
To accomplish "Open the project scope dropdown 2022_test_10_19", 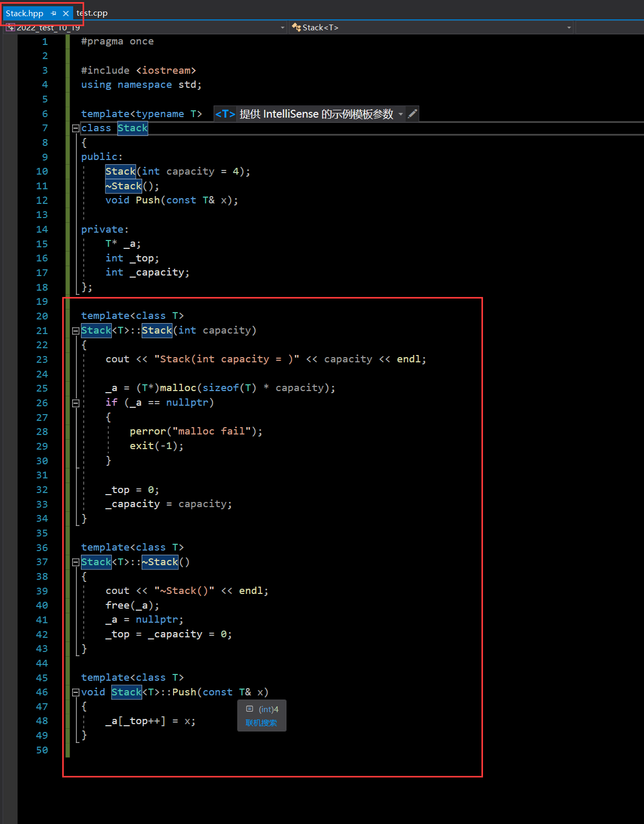I will point(145,28).
